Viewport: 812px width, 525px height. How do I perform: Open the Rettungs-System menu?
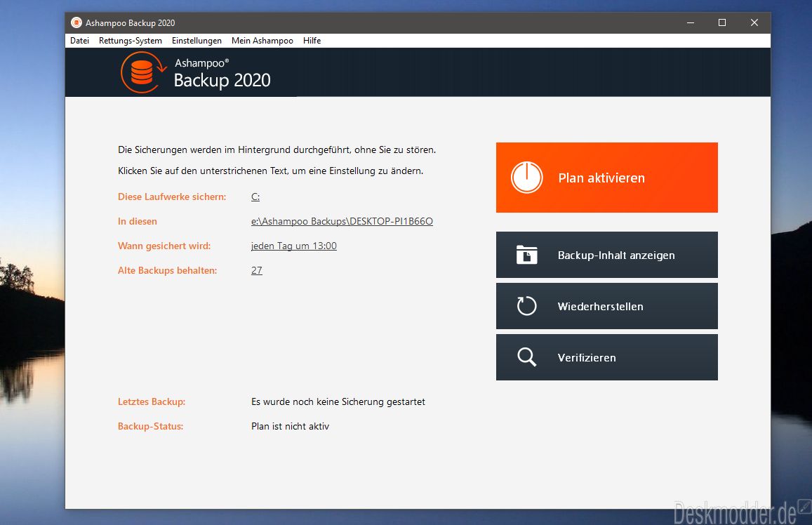pyautogui.click(x=131, y=41)
